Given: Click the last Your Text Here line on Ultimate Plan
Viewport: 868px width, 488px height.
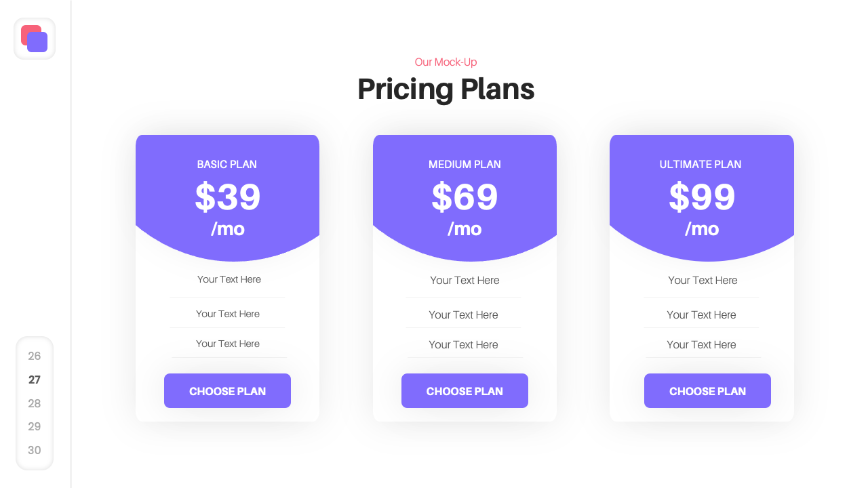Looking at the screenshot, I should (x=702, y=344).
